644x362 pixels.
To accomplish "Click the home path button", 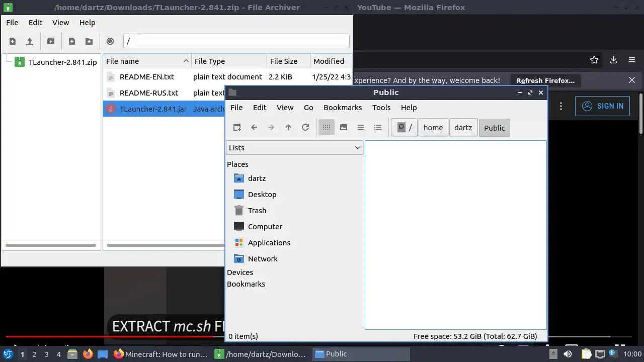I will (x=433, y=128).
